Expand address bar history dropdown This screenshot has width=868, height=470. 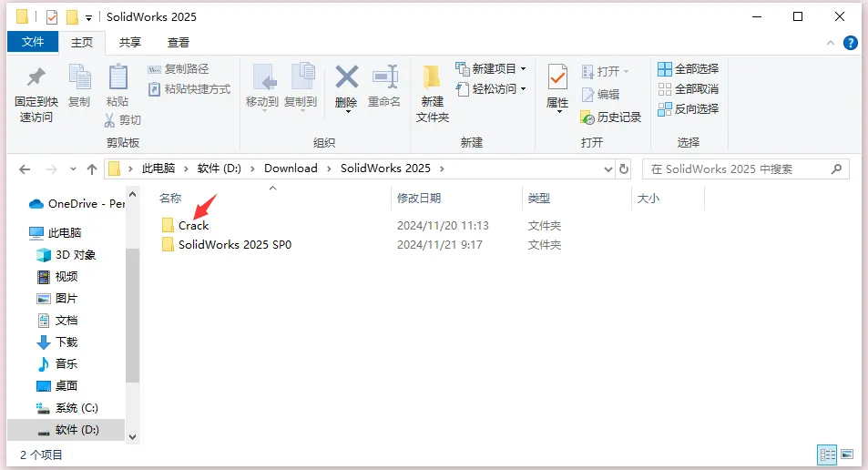click(x=608, y=169)
